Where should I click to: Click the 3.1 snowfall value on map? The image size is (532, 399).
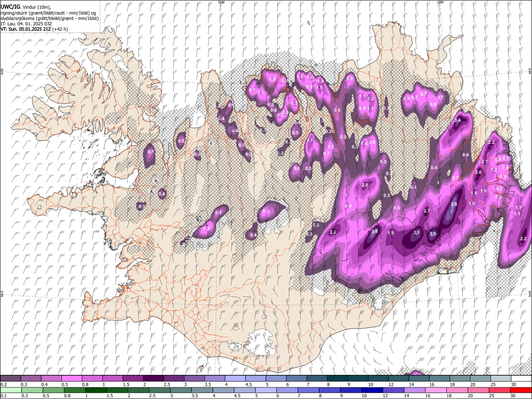(x=416, y=233)
